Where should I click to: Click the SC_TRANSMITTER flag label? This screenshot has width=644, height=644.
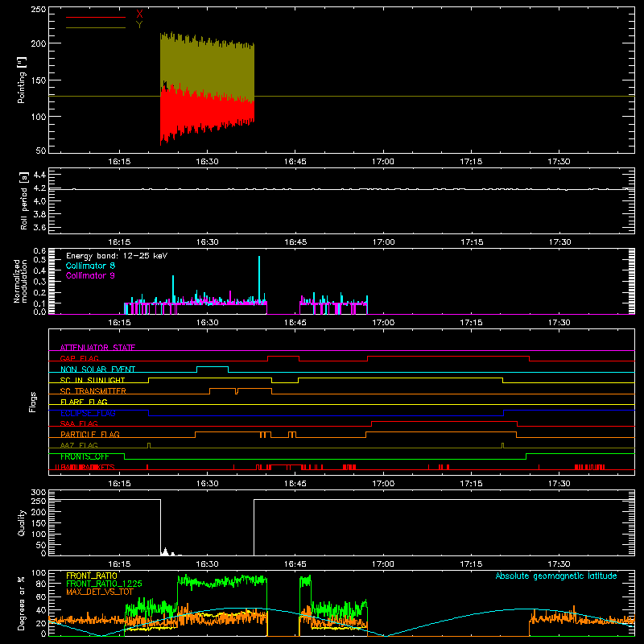[x=93, y=391]
